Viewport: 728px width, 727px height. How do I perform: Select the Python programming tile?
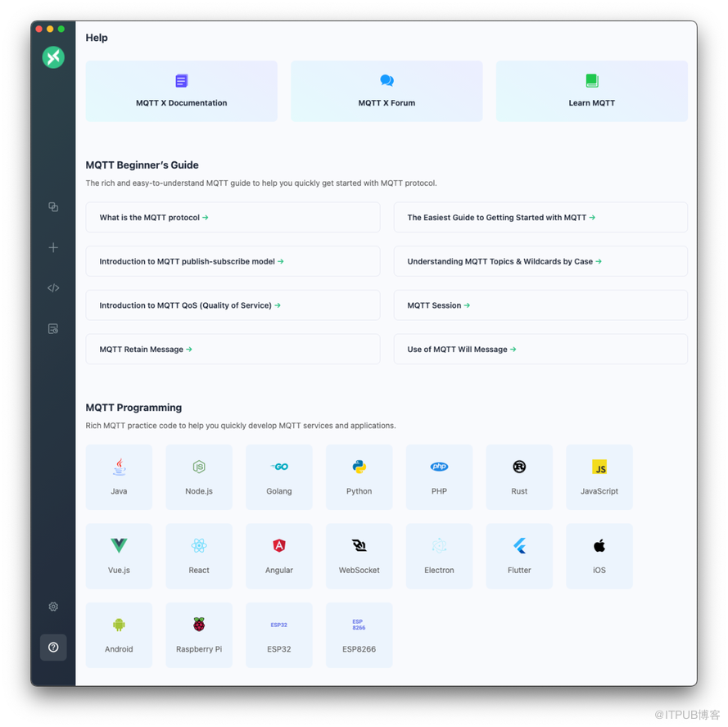pyautogui.click(x=359, y=477)
